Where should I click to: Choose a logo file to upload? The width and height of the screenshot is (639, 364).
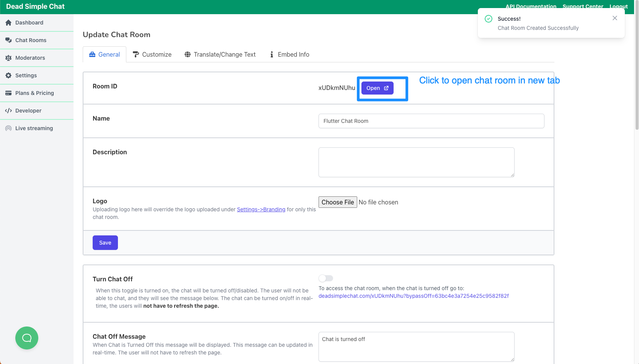pyautogui.click(x=337, y=202)
